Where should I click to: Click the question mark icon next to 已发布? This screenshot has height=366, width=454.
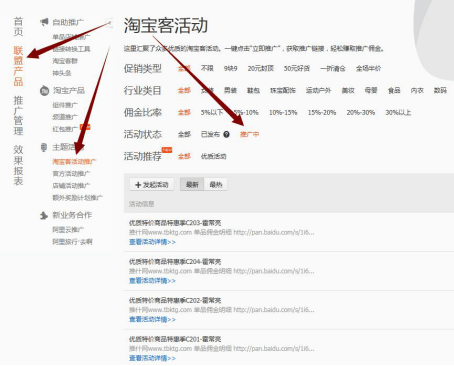226,134
